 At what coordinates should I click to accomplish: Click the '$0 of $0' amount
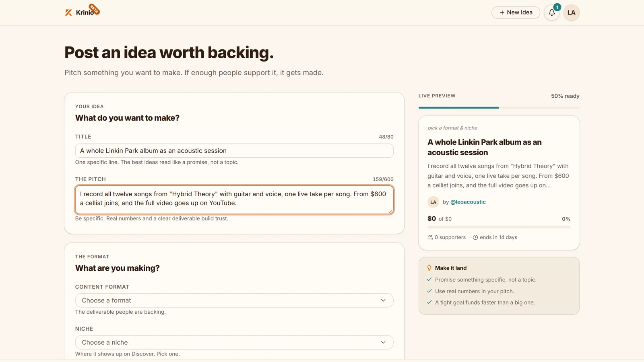pos(440,219)
